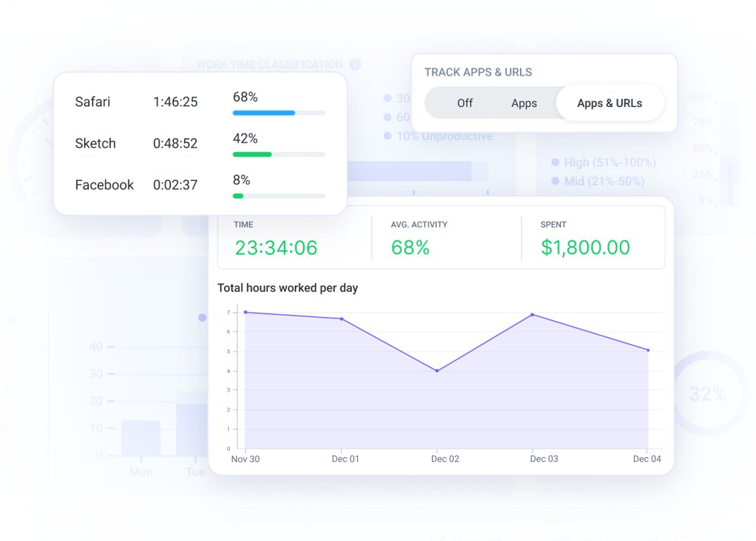Viewport: 756px width, 541px height.
Task: Click the Avg. Activity 68% stat
Action: pos(411,248)
